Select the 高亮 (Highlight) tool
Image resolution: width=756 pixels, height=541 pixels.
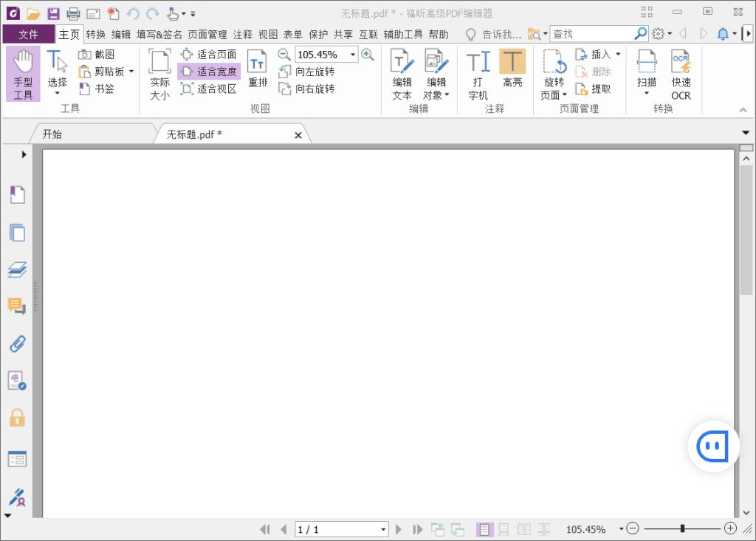coord(512,72)
